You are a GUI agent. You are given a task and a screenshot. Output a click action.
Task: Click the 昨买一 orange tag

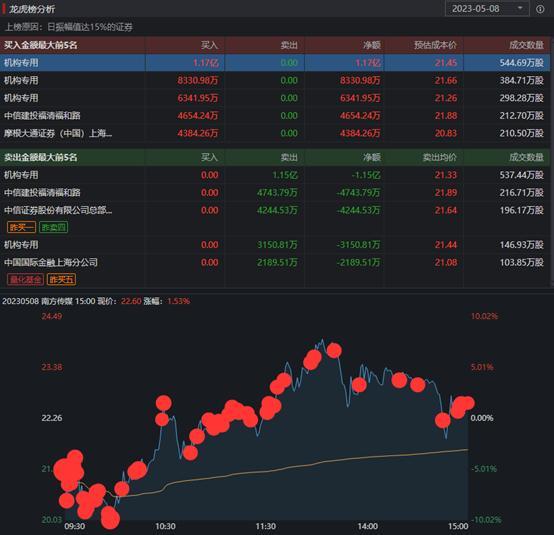click(21, 227)
